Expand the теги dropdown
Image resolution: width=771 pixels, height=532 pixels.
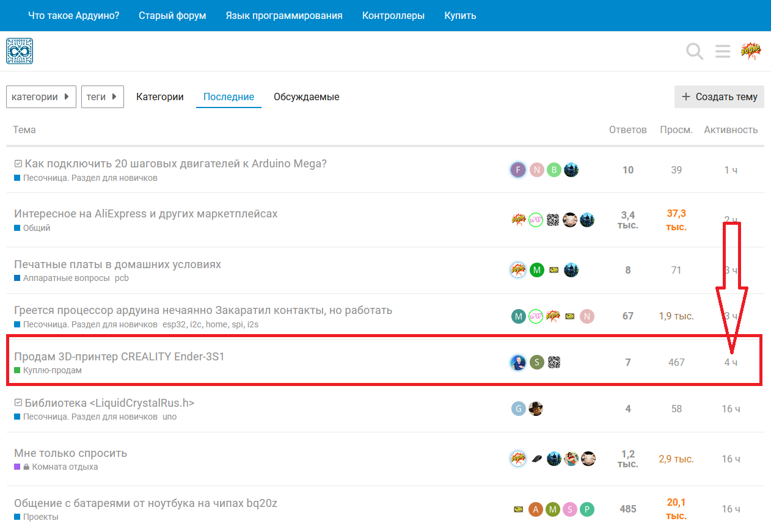click(103, 97)
